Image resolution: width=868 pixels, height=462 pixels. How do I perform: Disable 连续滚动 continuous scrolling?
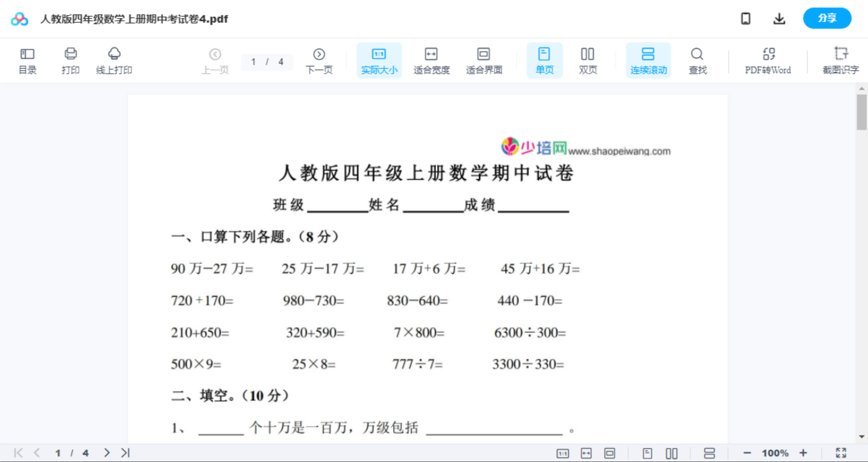tap(648, 60)
